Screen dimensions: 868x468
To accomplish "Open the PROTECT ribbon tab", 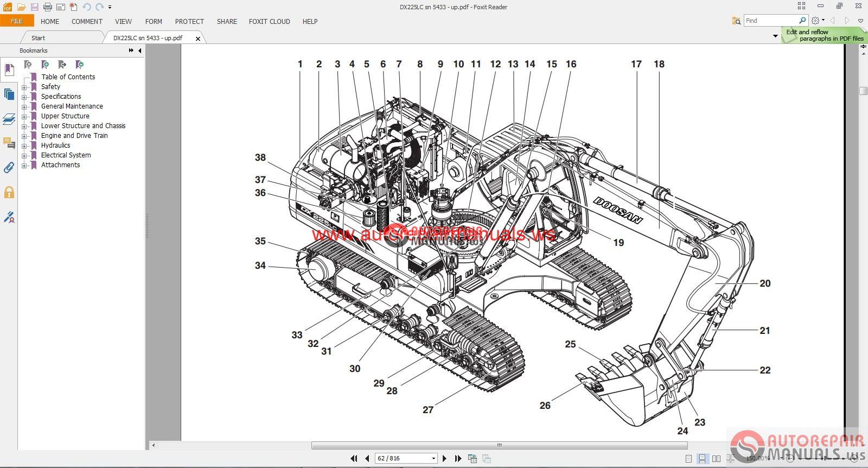I will pos(189,22).
